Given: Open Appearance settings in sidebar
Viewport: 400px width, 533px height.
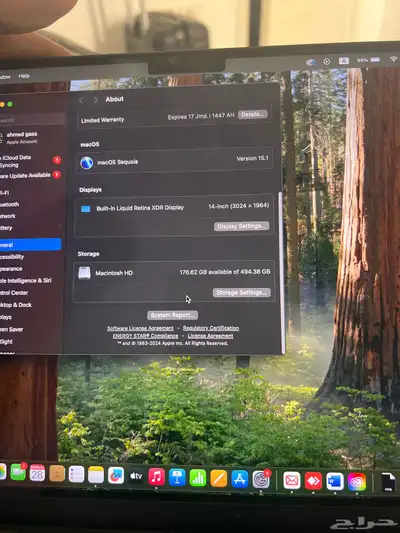Looking at the screenshot, I should coord(11,269).
